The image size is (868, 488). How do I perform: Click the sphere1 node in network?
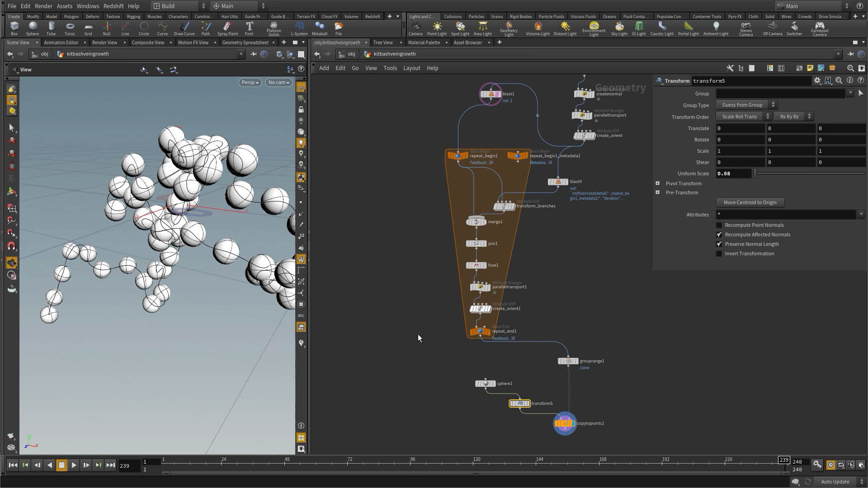486,384
